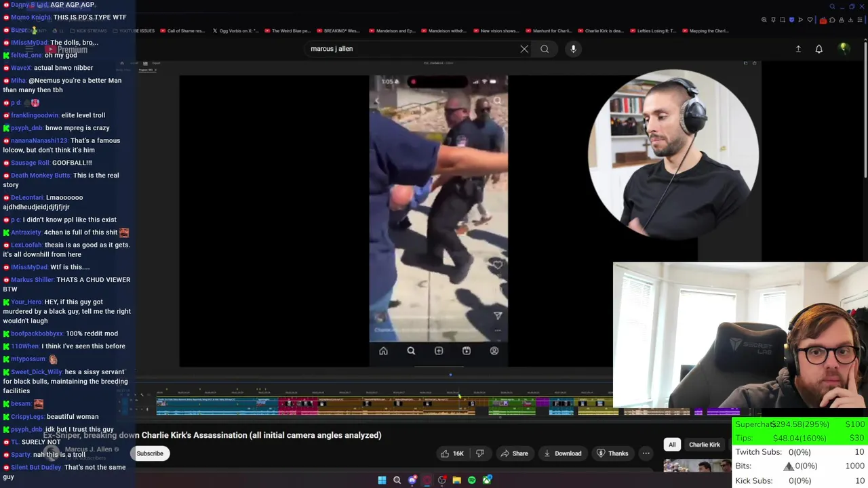Switch to the "New vision shows..." tab
This screenshot has width=868, height=488.
[x=496, y=30]
